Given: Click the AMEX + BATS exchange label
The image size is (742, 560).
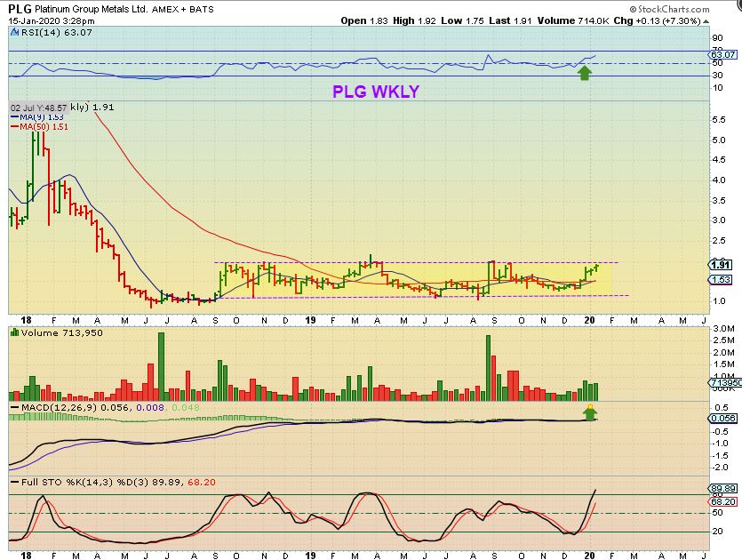Looking at the screenshot, I should pyautogui.click(x=183, y=9).
